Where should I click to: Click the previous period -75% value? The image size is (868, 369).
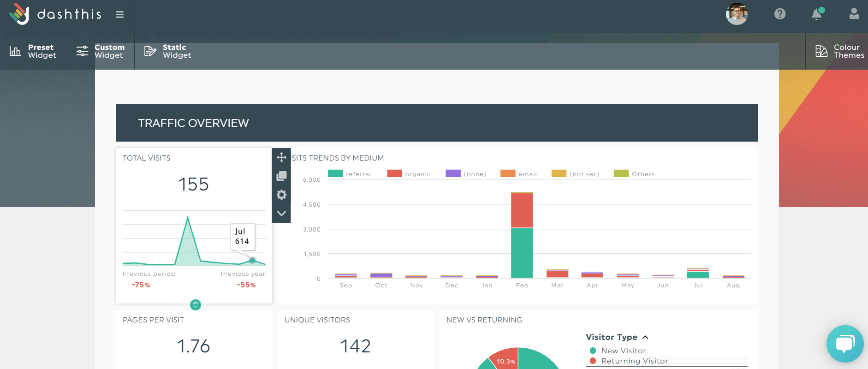tap(141, 285)
